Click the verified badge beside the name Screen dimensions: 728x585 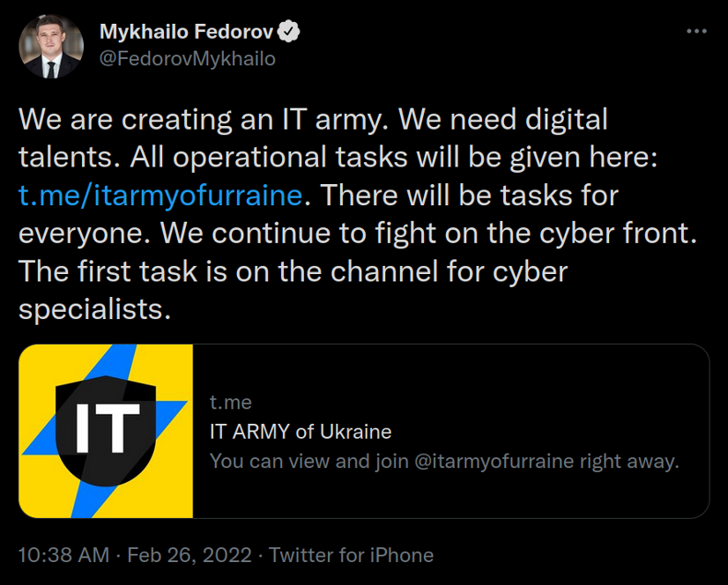[x=290, y=33]
